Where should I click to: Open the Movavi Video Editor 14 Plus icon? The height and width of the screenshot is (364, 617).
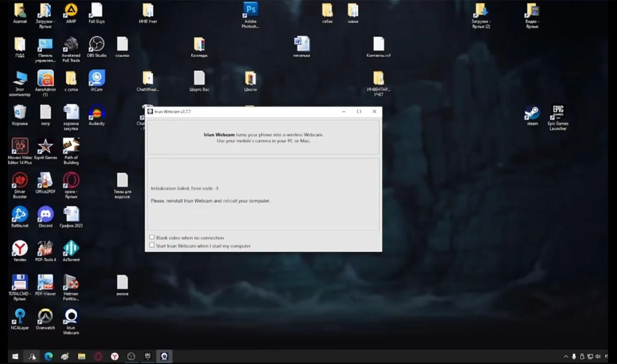pos(20,151)
